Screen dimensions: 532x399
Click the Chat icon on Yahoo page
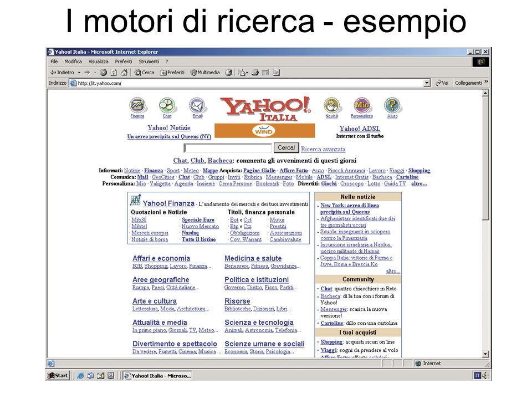pyautogui.click(x=167, y=105)
